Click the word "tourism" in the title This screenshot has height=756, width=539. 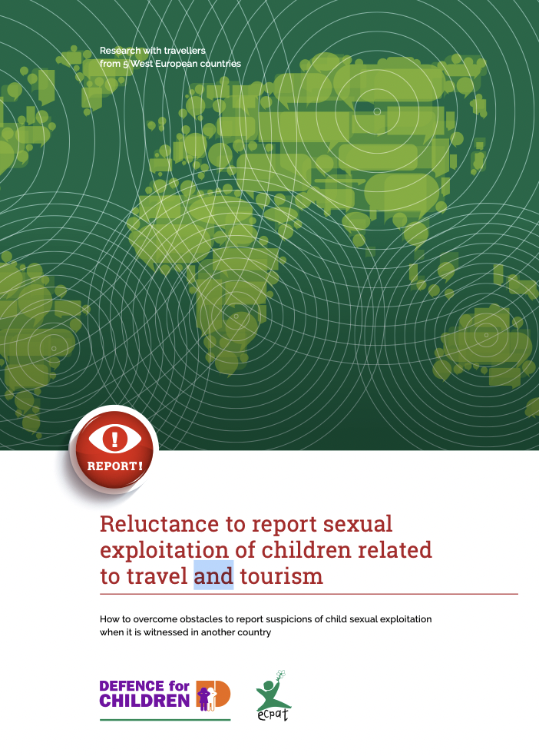[281, 576]
